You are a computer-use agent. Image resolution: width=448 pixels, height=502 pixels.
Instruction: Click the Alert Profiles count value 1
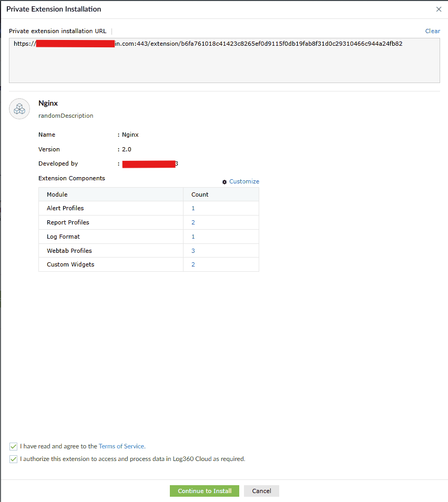(x=193, y=208)
